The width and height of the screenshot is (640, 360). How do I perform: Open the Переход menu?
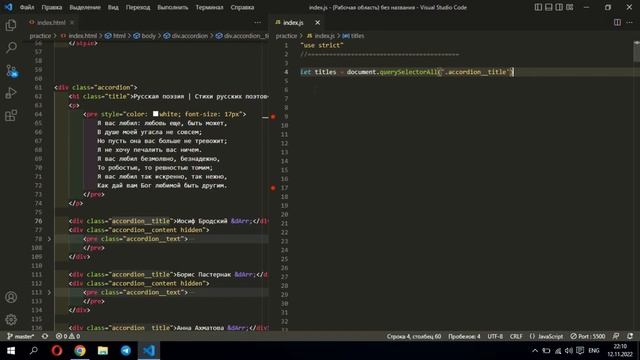138,7
